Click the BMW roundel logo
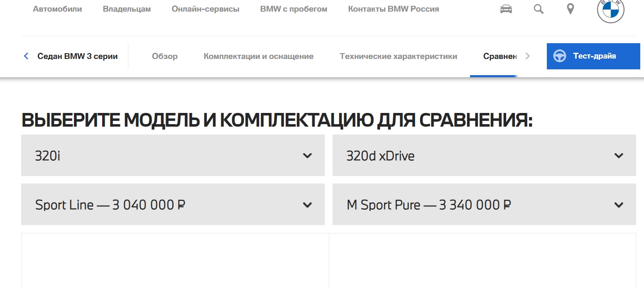Image resolution: width=644 pixels, height=289 pixels. tap(610, 10)
